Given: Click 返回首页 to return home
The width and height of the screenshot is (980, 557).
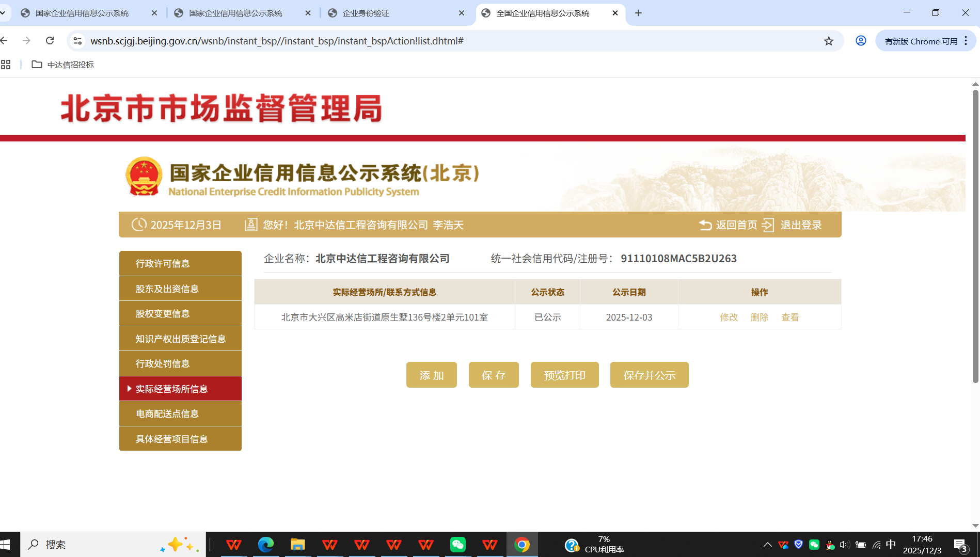Looking at the screenshot, I should [728, 225].
